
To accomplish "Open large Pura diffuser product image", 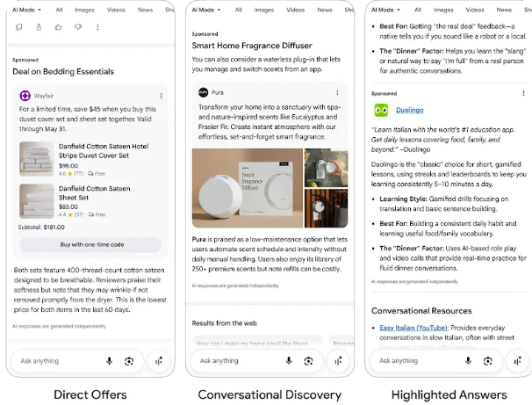I will 248,188.
